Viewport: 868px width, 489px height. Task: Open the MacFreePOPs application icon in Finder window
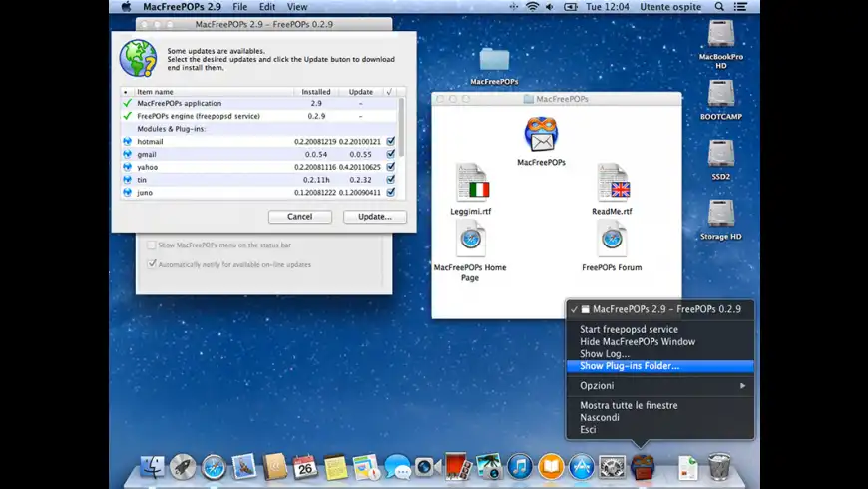541,134
